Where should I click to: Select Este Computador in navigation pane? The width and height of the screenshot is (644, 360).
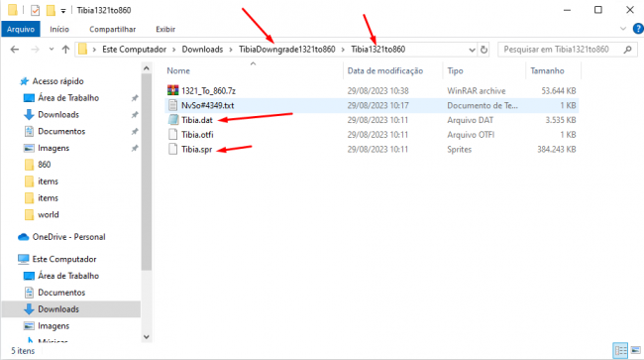pyautogui.click(x=64, y=259)
